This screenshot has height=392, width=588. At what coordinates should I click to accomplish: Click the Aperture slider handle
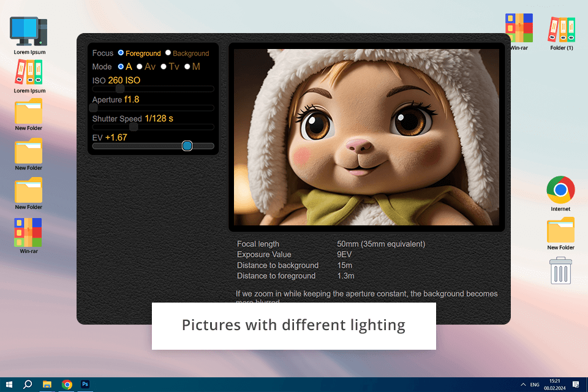(x=93, y=108)
